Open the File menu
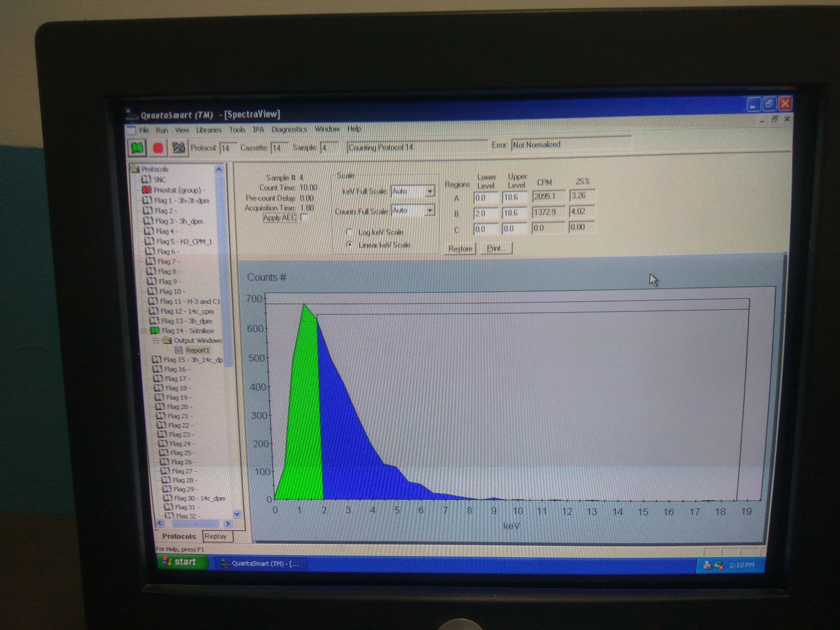Image resolution: width=840 pixels, height=630 pixels. click(144, 130)
